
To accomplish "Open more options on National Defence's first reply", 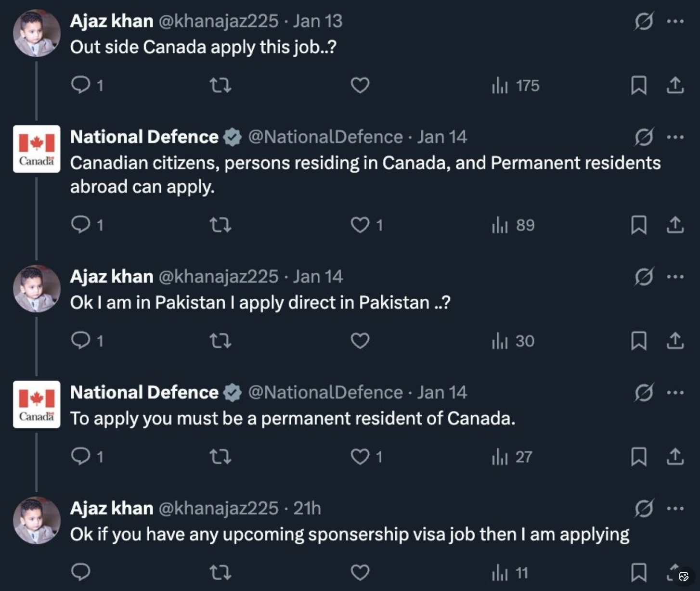I will pos(675,137).
